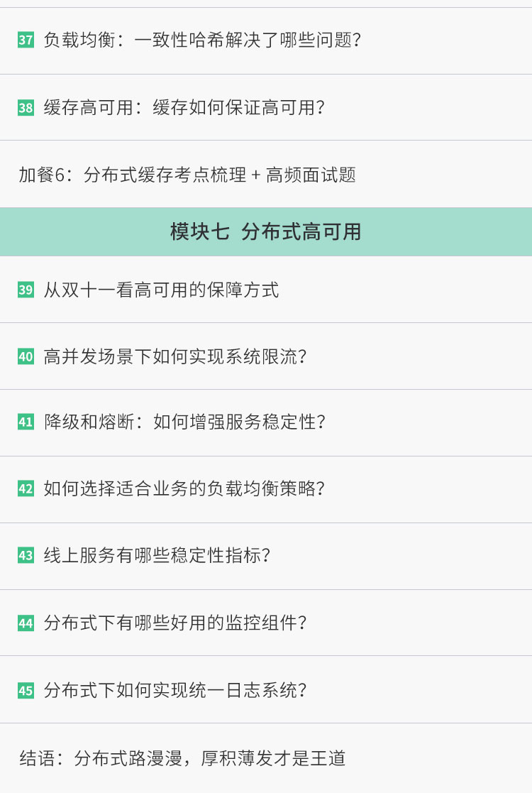The width and height of the screenshot is (532, 793).
Task: Open lesson 负载均衡：一致性哈希解决了哪些问题
Action: 266,40
